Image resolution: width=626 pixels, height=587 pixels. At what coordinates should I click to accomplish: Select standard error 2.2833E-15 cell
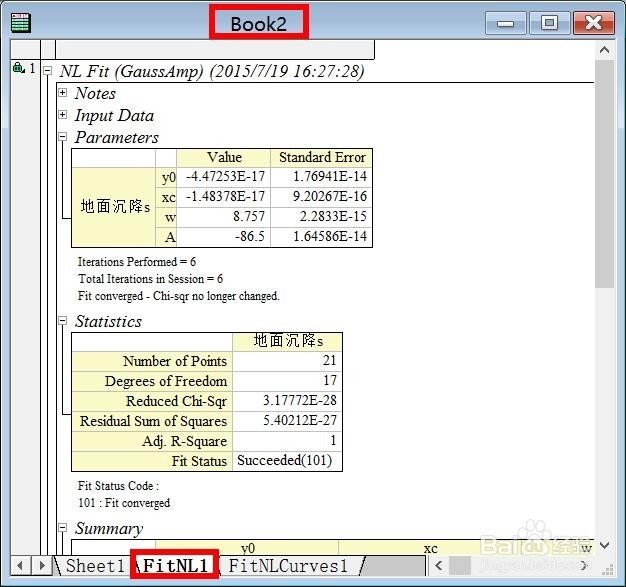tap(322, 216)
